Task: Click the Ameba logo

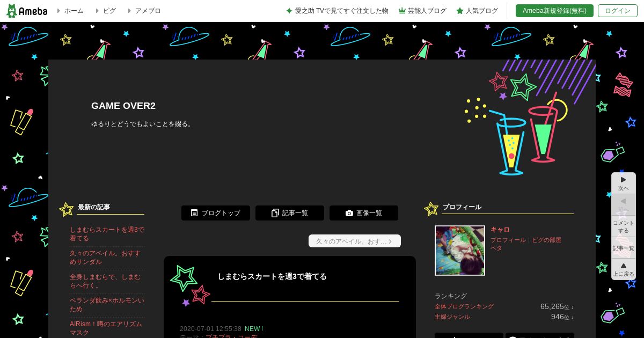Action: coord(27,11)
